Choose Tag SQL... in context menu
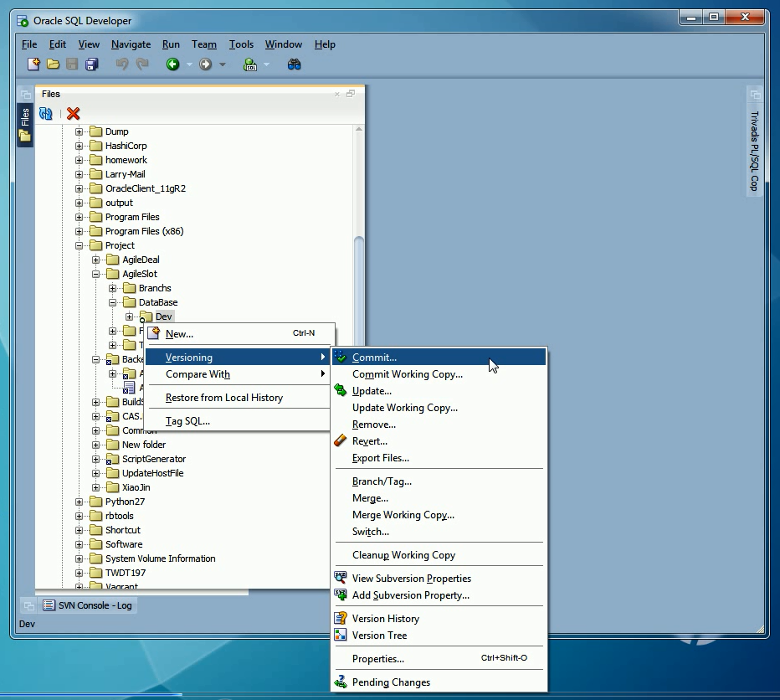780x700 pixels. (x=239, y=420)
